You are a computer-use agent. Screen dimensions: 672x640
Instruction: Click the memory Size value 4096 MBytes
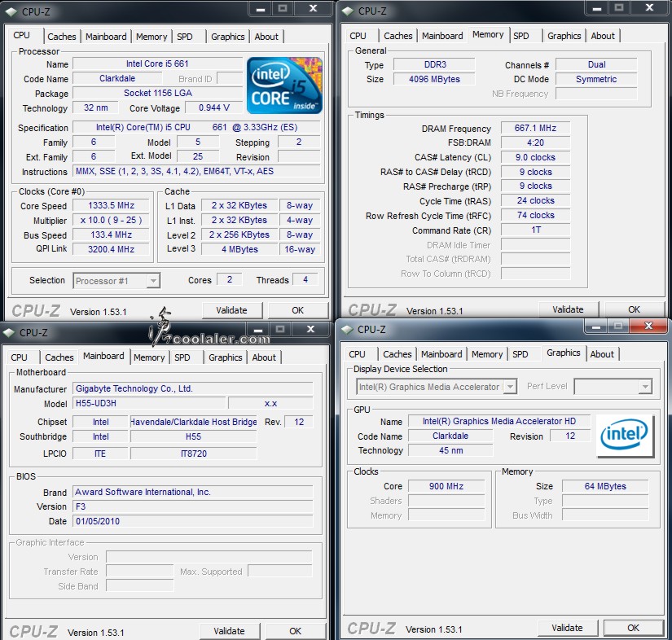(434, 79)
